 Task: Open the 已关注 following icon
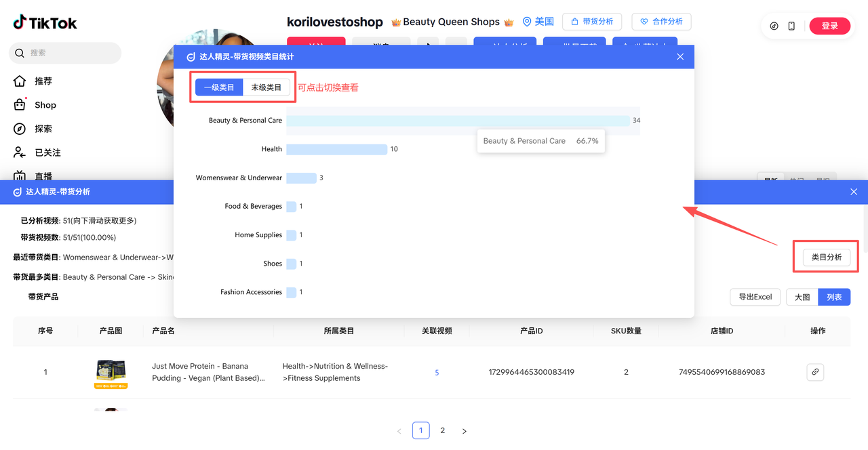20,152
